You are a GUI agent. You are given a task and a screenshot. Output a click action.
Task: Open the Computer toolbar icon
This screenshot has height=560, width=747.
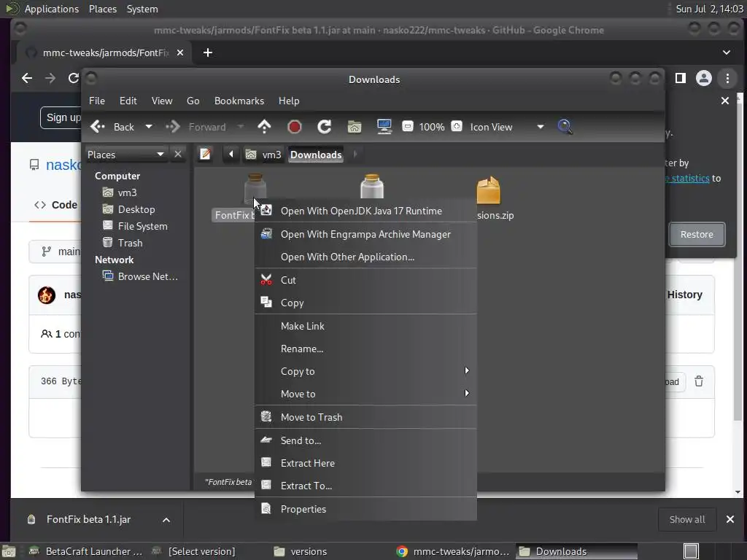(x=384, y=127)
